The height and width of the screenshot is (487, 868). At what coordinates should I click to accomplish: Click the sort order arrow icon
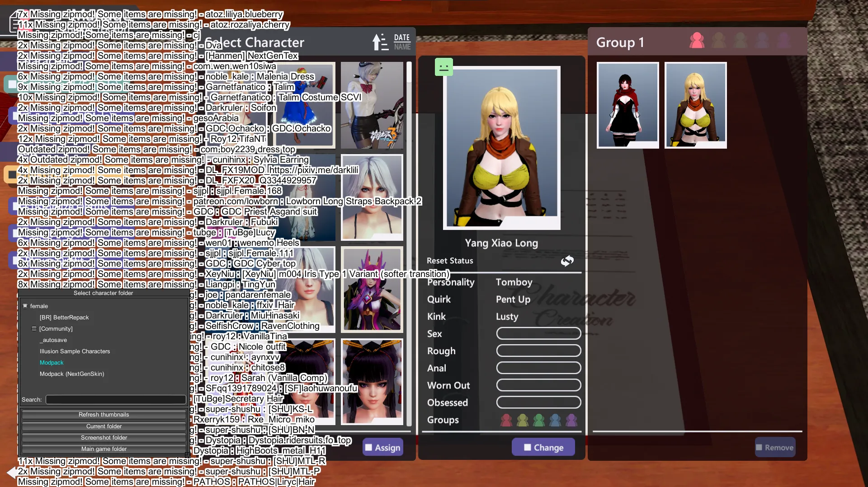click(x=379, y=42)
